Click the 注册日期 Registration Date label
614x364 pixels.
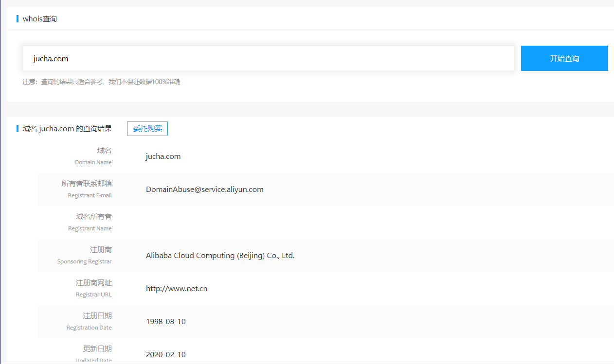pyautogui.click(x=89, y=321)
